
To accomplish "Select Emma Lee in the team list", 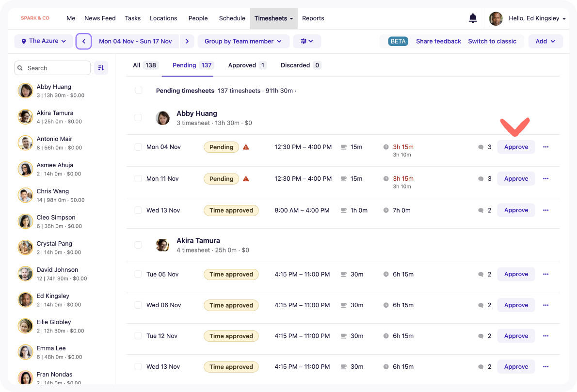I will click(61, 352).
